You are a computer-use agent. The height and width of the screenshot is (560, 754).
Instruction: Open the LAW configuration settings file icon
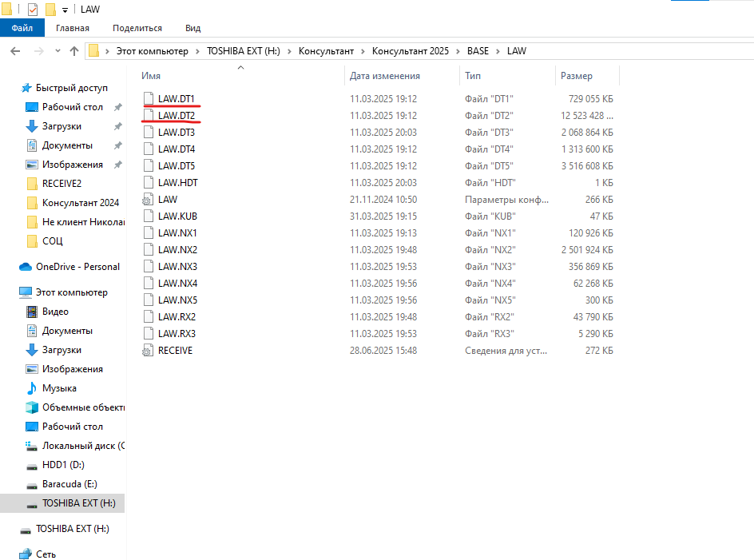147,200
